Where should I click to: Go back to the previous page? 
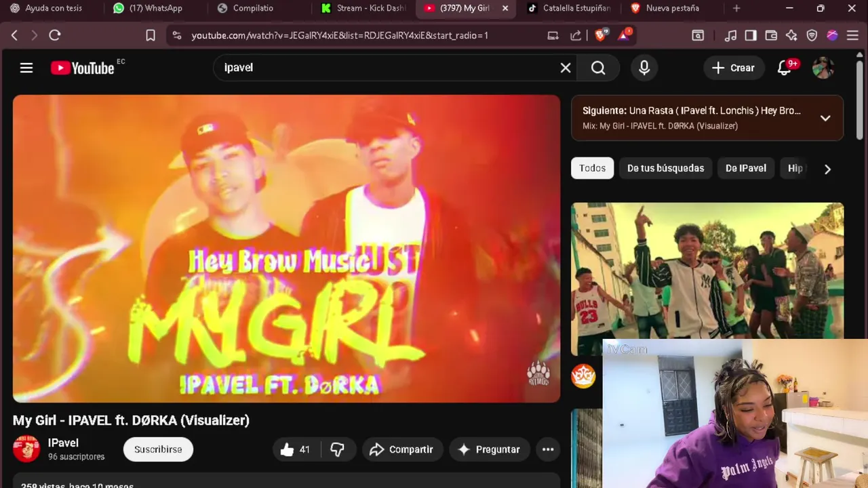click(14, 35)
